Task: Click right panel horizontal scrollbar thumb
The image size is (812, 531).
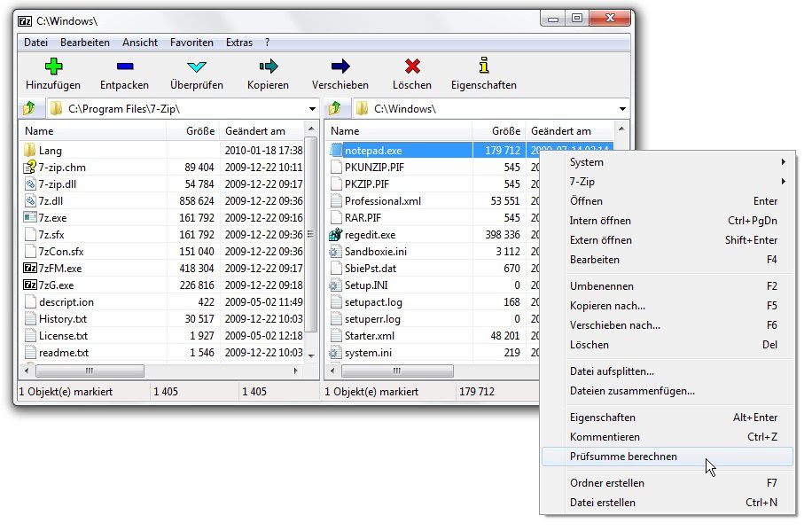Action: pos(397,371)
